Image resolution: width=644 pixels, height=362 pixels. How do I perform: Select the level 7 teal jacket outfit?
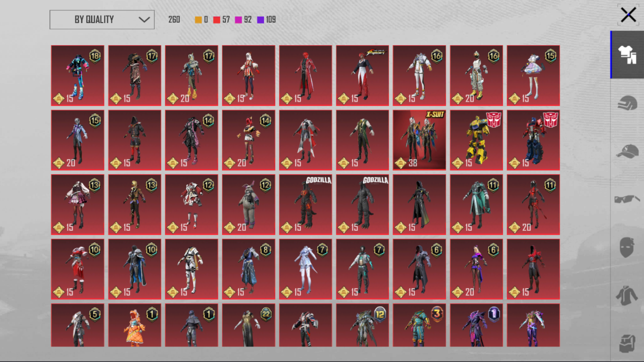point(363,269)
